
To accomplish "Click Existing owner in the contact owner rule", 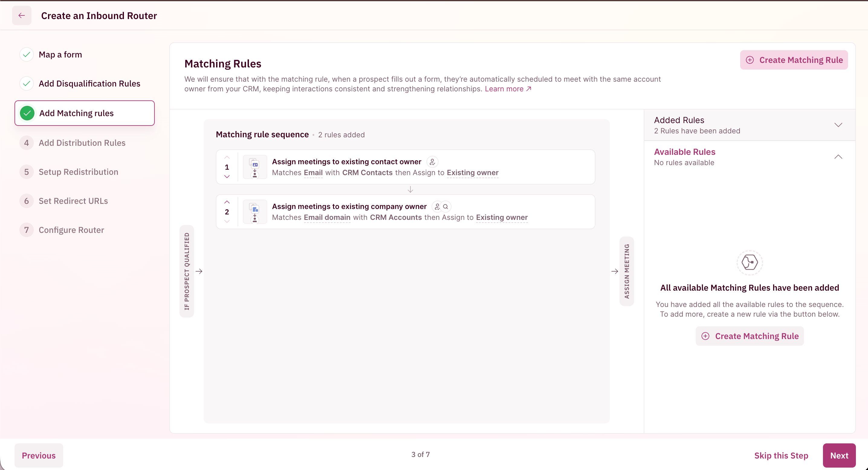I will pyautogui.click(x=472, y=173).
